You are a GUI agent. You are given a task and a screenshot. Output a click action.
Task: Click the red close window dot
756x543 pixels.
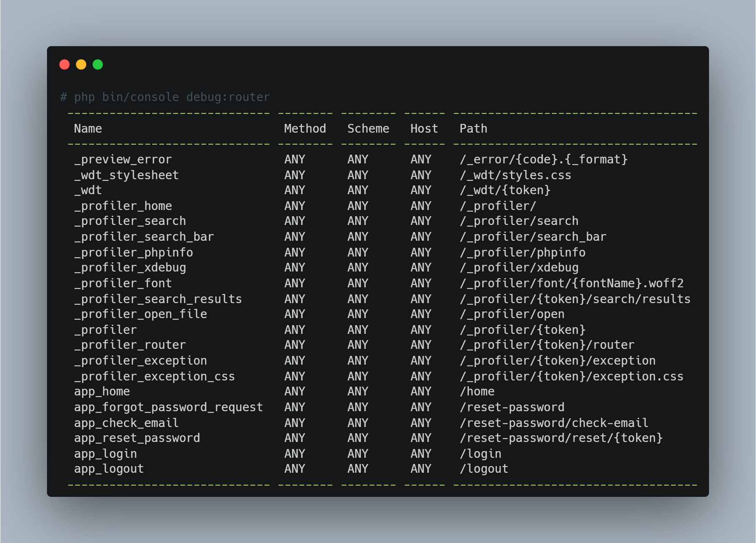[x=64, y=64]
